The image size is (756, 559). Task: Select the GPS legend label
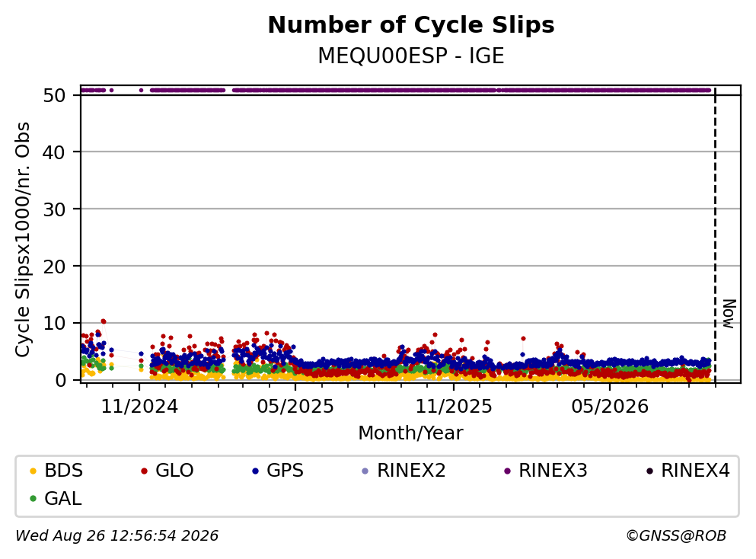tap(285, 470)
